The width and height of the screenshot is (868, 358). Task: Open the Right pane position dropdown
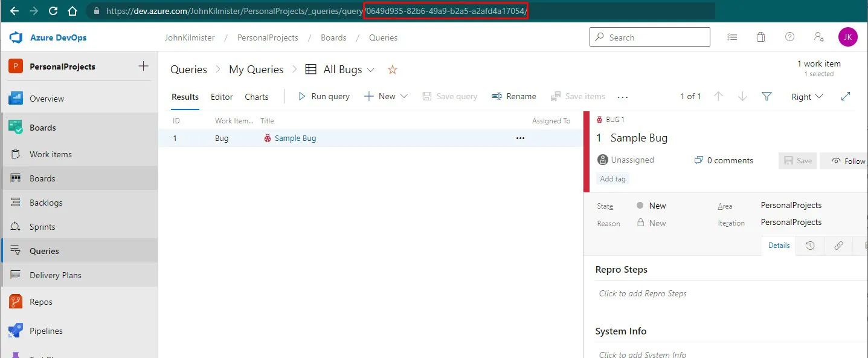click(x=806, y=96)
